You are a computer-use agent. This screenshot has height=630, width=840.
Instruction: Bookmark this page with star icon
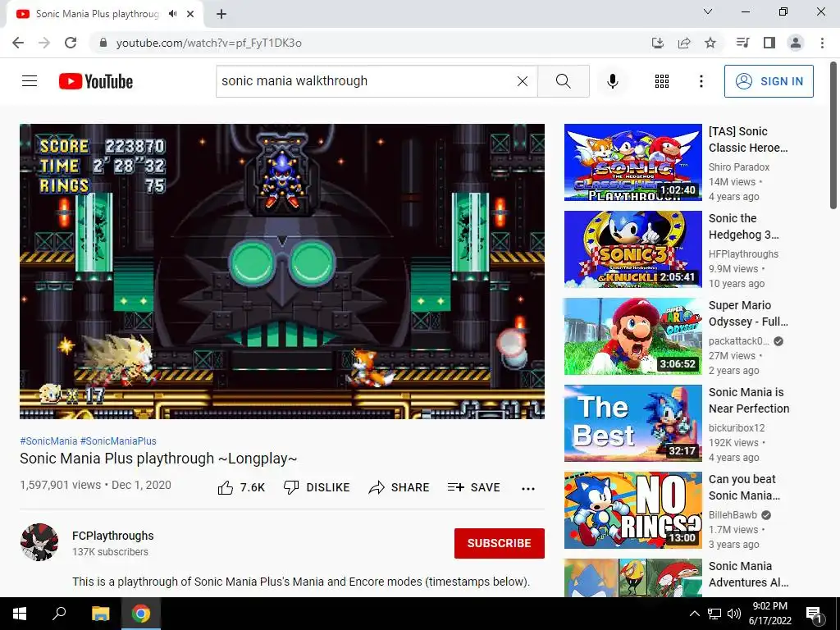point(710,43)
